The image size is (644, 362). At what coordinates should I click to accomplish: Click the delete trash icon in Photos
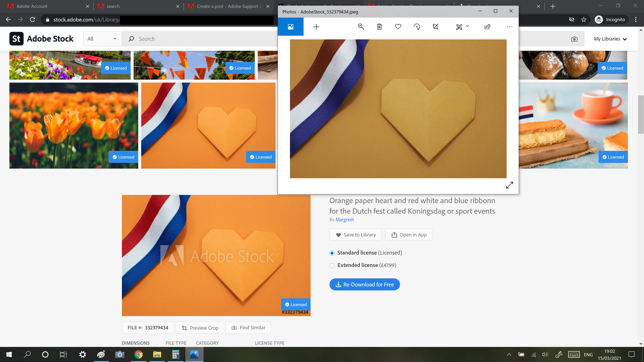click(x=379, y=26)
